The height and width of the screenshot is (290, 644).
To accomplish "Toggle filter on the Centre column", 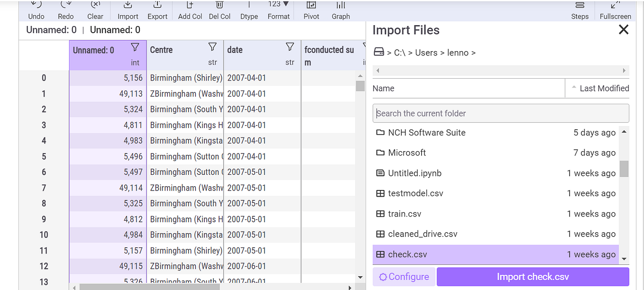I will (x=212, y=47).
